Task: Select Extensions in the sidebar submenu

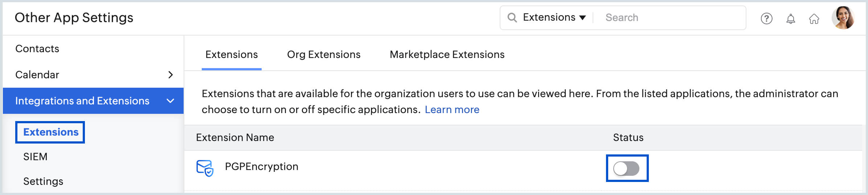Action: tap(51, 132)
